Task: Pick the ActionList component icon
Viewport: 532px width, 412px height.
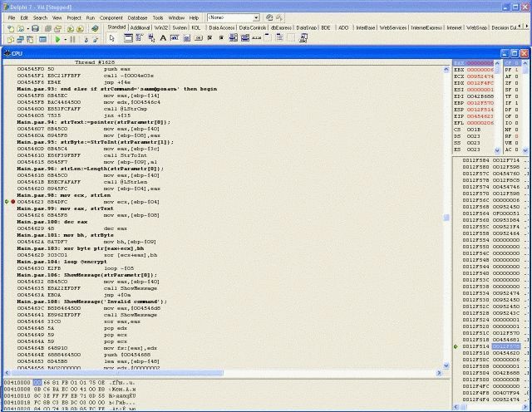Action: 303,38
